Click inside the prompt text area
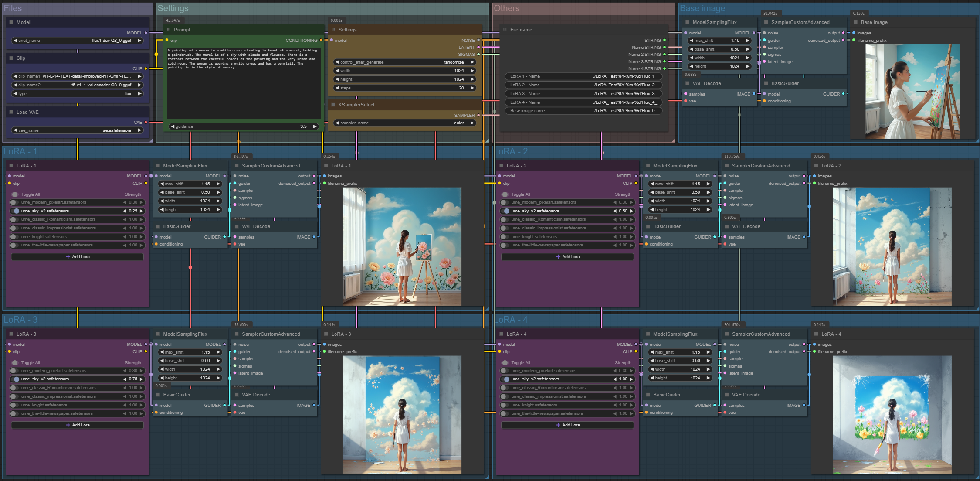 pos(244,87)
